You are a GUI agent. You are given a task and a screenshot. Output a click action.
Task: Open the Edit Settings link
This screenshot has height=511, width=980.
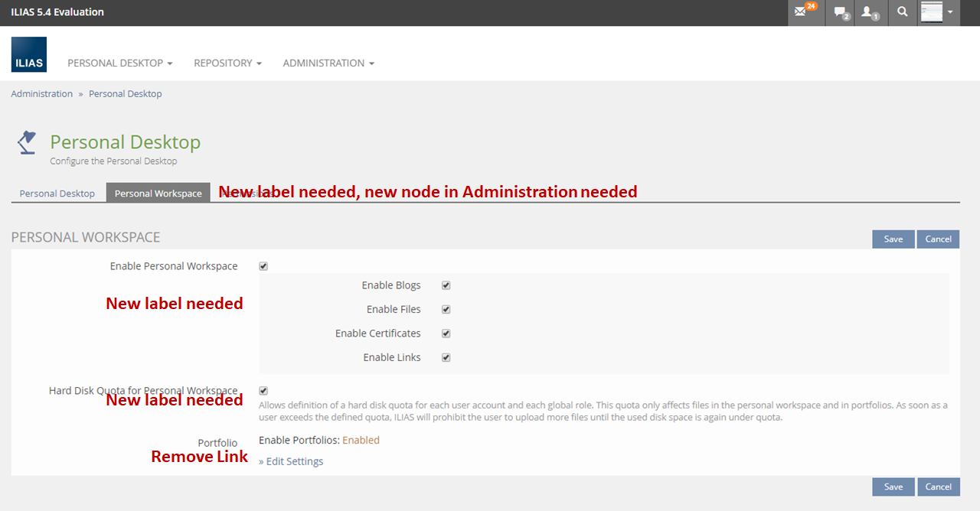pyautogui.click(x=291, y=461)
